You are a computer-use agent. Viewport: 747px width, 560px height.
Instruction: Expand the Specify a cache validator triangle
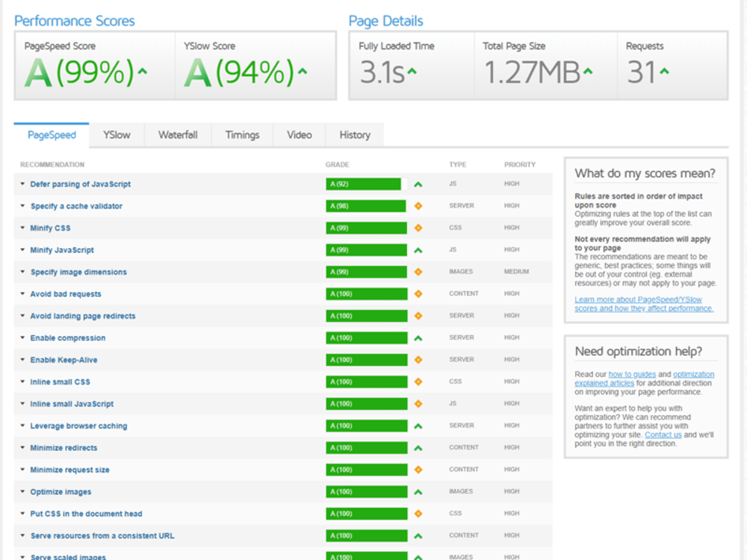[x=22, y=206]
